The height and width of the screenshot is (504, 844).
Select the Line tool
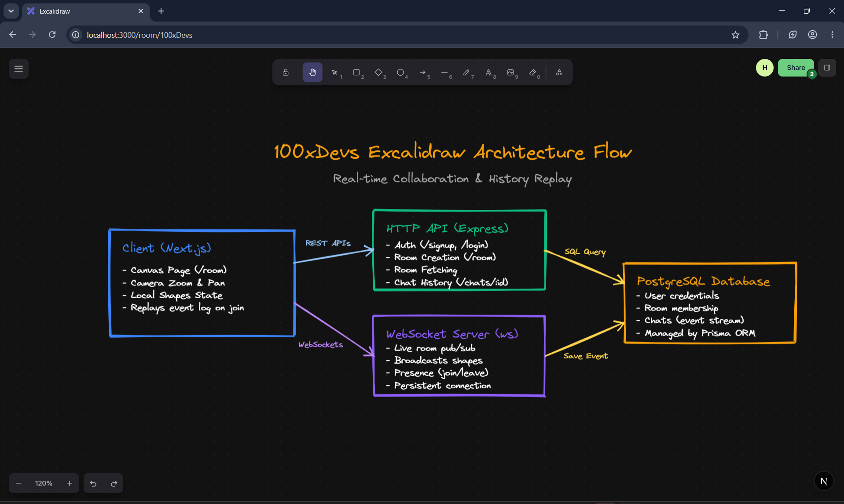click(x=445, y=73)
